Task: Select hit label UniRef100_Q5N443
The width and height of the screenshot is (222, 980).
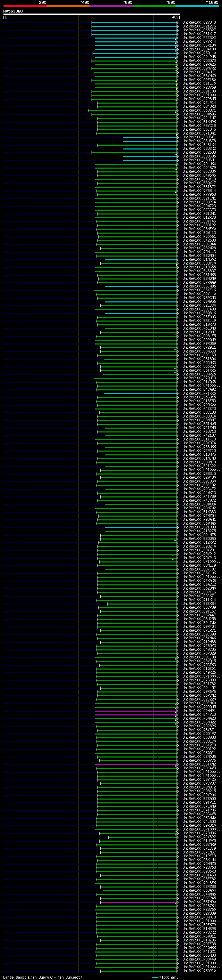Action: click(199, 252)
